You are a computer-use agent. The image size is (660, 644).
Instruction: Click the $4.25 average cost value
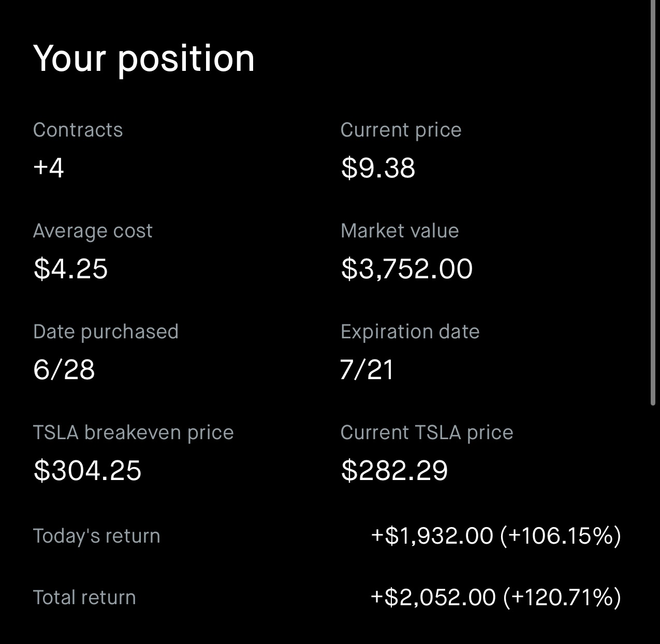(70, 268)
